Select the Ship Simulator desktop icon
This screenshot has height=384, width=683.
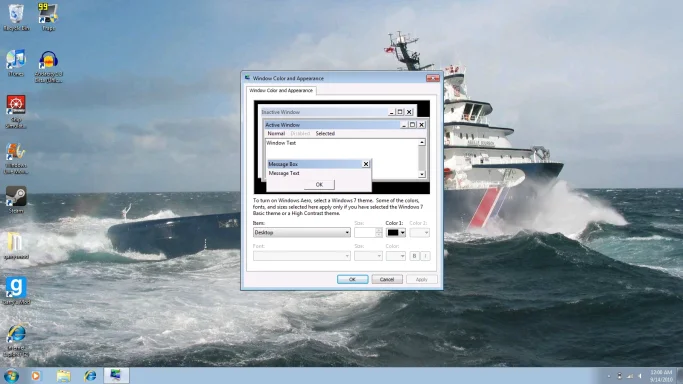coord(16,111)
